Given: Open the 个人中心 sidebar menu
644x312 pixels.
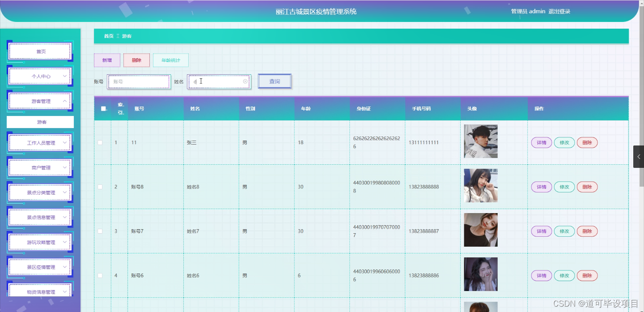Looking at the screenshot, I should (x=40, y=76).
